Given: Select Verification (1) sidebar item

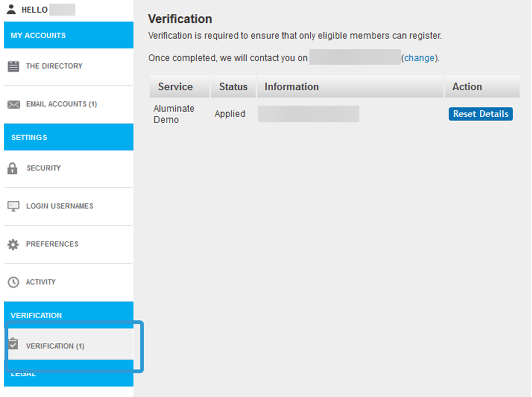Looking at the screenshot, I should click(x=55, y=346).
